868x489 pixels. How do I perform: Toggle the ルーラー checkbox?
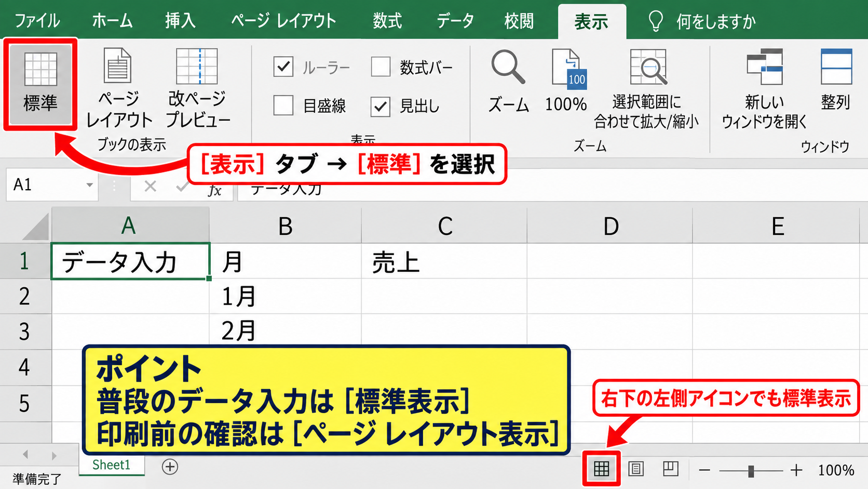(x=283, y=67)
